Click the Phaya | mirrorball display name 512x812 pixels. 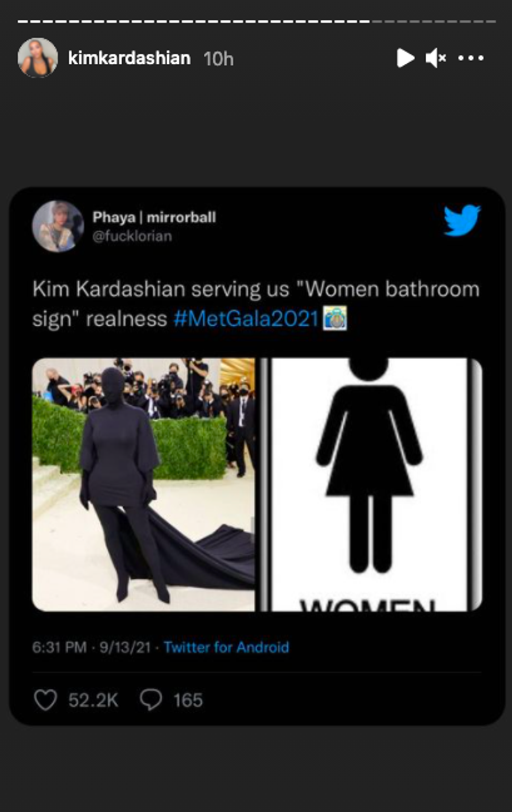tap(154, 217)
